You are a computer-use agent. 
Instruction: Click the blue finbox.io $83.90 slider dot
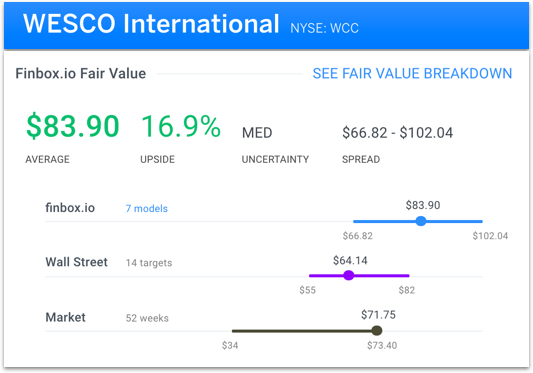421,221
